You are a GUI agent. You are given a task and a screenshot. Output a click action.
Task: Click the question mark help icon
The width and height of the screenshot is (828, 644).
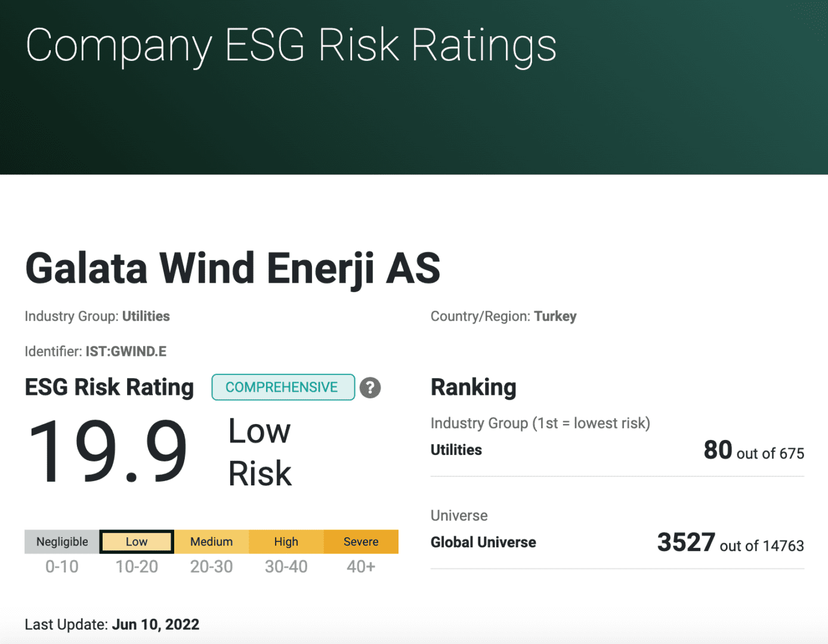[x=370, y=388]
